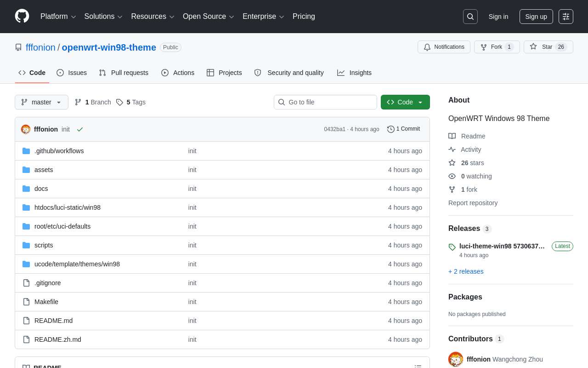Click the repository icon beside fffonion
The image size is (588, 368).
coord(18,47)
